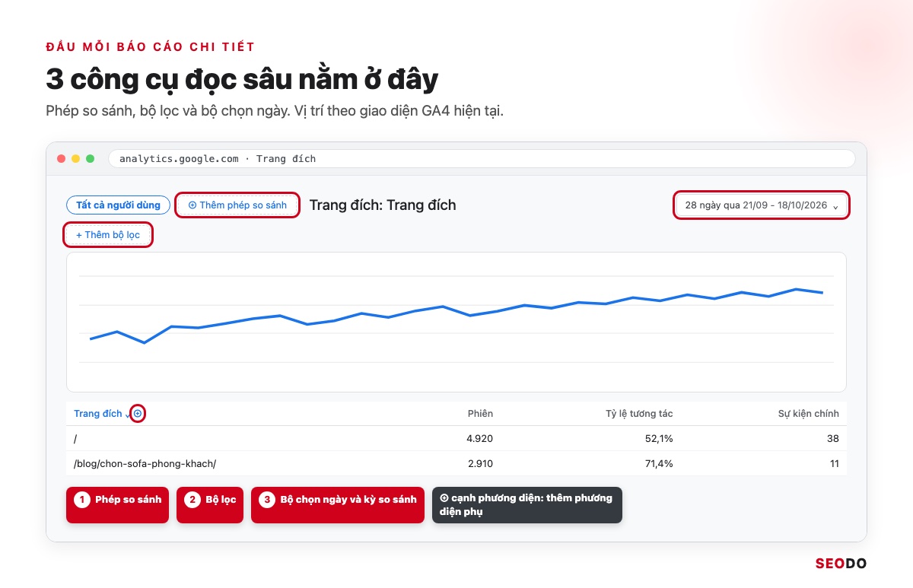Click the analytics.google.com address bar
Image resolution: width=913 pixels, height=588 pixels.
(482, 159)
